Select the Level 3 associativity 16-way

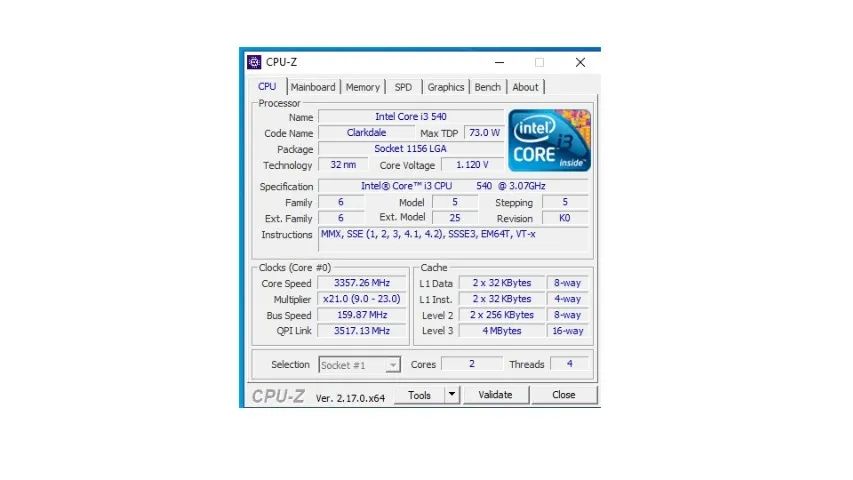(x=567, y=330)
